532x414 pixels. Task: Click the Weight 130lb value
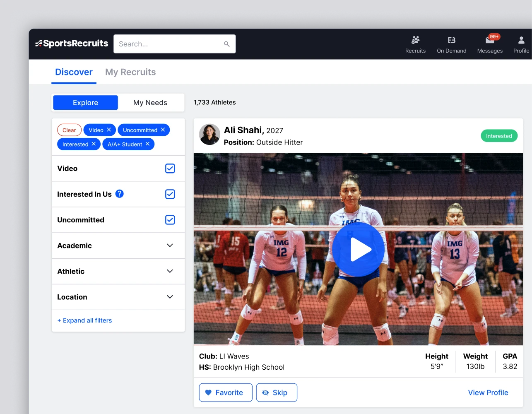[x=475, y=366]
